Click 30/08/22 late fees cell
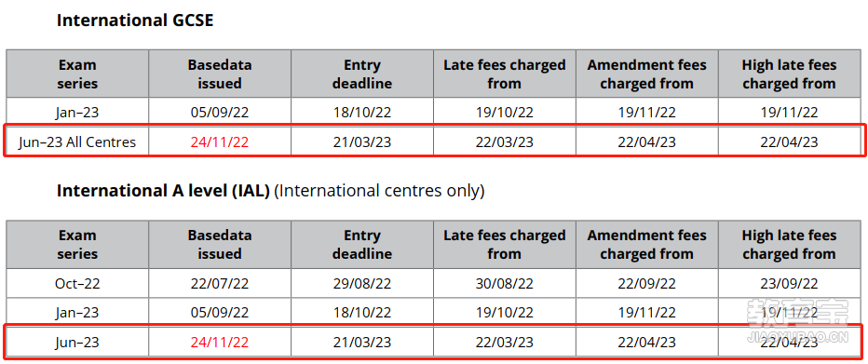 point(504,284)
